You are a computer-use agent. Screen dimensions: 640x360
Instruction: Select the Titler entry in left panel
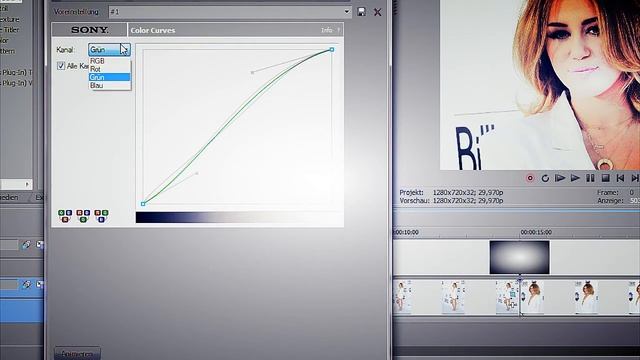point(10,30)
